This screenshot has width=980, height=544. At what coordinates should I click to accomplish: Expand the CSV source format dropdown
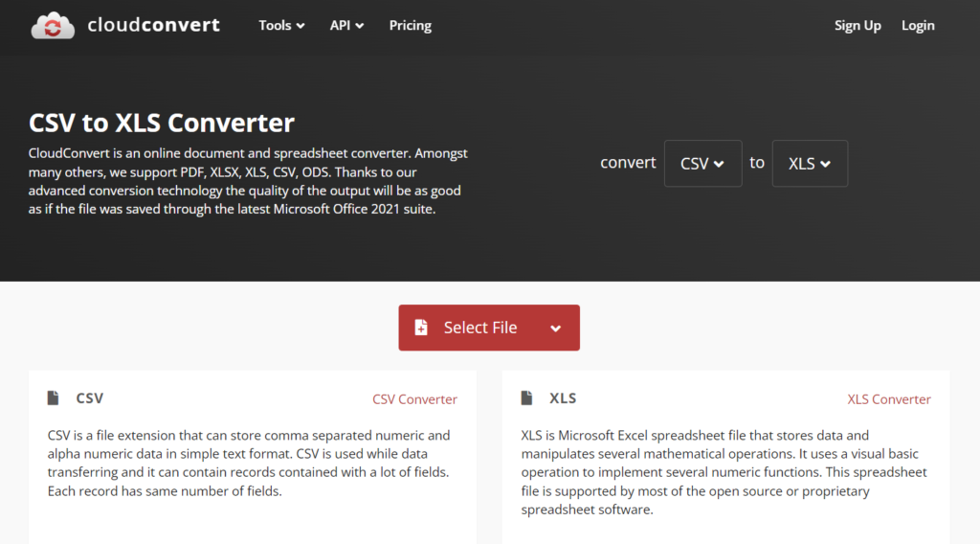click(x=702, y=163)
